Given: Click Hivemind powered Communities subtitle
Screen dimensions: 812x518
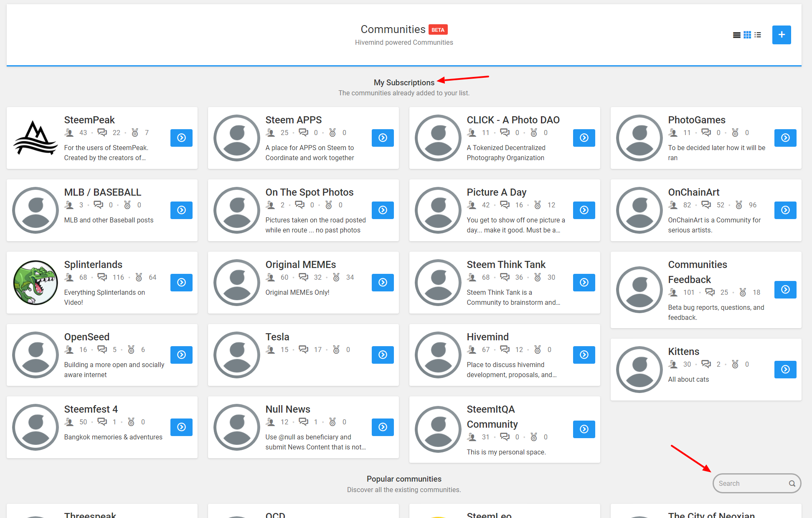Looking at the screenshot, I should [x=404, y=43].
